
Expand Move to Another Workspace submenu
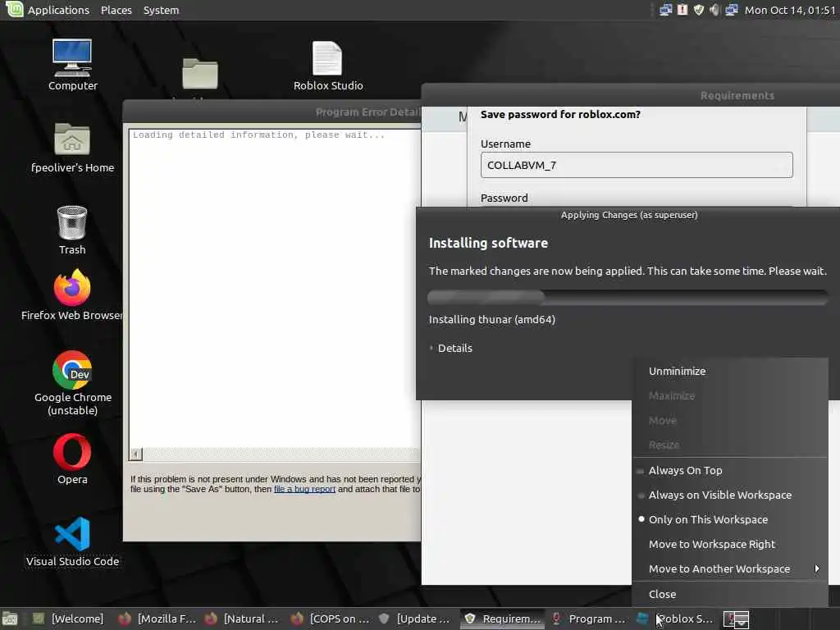[x=730, y=569]
